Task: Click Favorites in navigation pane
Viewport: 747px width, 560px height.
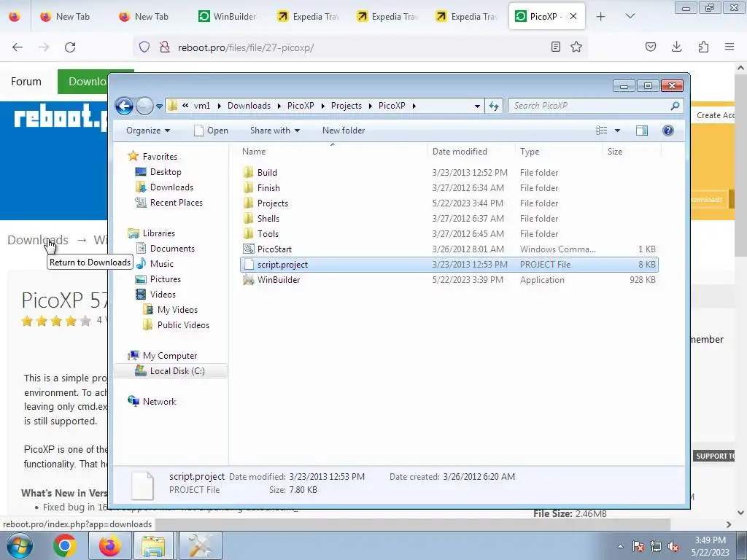Action: (x=160, y=156)
